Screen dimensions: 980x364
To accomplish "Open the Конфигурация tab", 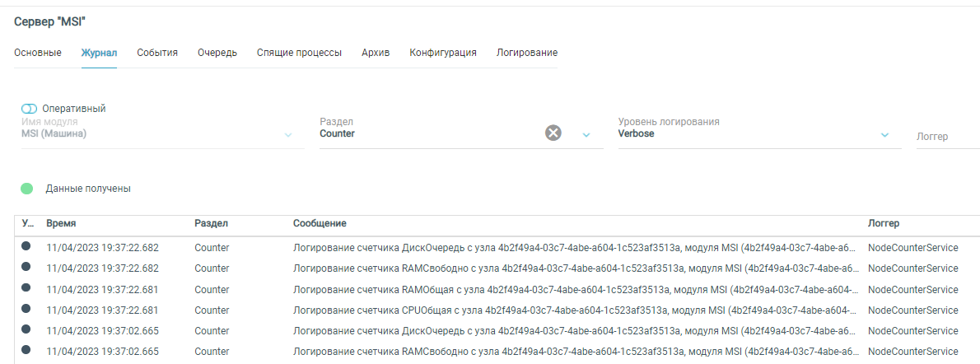I will [x=443, y=53].
